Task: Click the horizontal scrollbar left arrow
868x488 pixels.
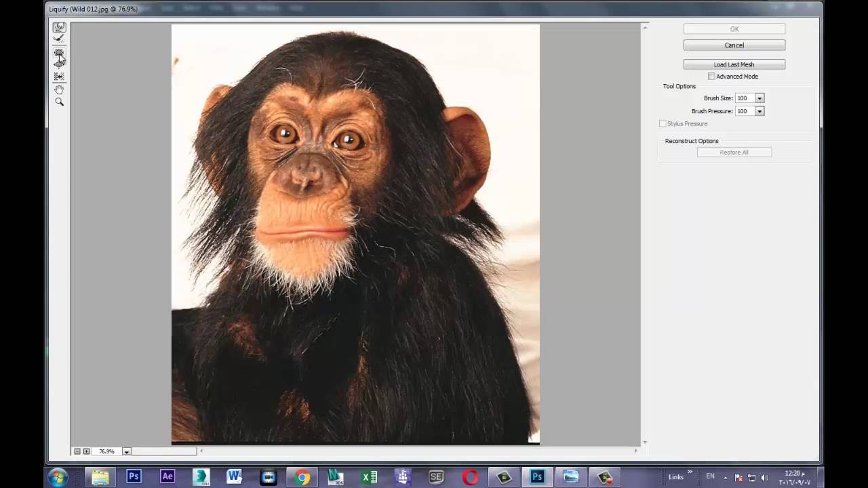Action: click(201, 451)
